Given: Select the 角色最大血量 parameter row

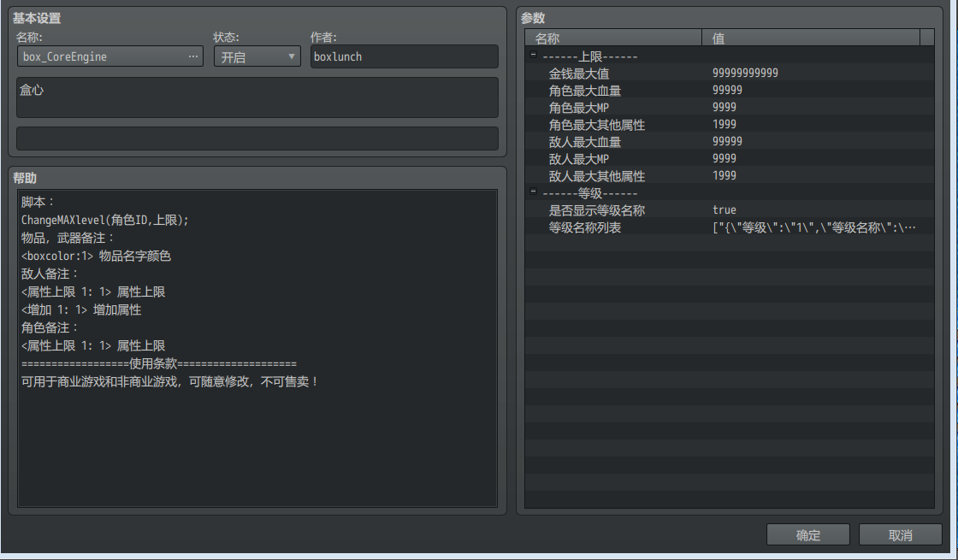Looking at the screenshot, I should point(730,91).
